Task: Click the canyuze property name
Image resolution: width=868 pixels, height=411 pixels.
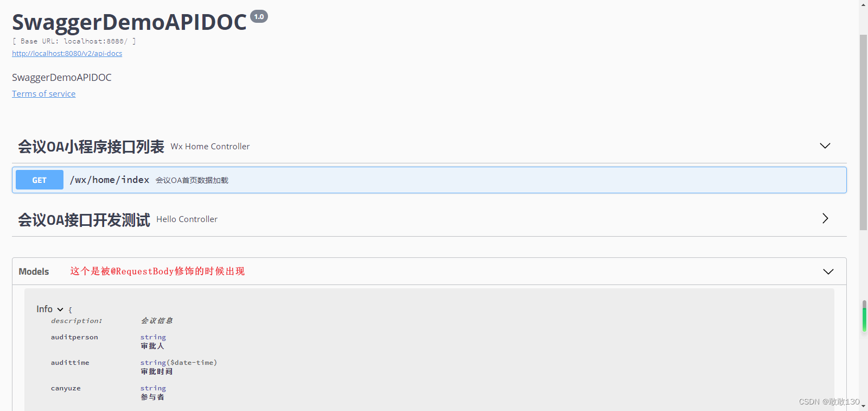Action: pyautogui.click(x=66, y=388)
